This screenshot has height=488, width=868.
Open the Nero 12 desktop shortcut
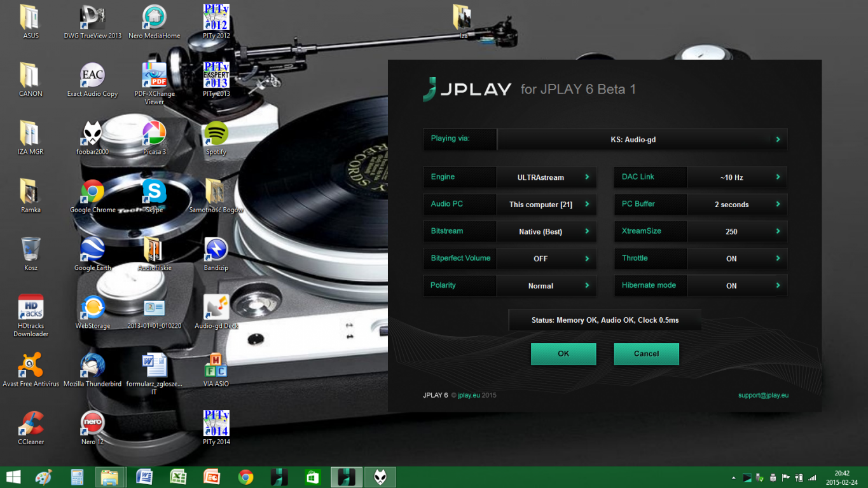pyautogui.click(x=93, y=428)
